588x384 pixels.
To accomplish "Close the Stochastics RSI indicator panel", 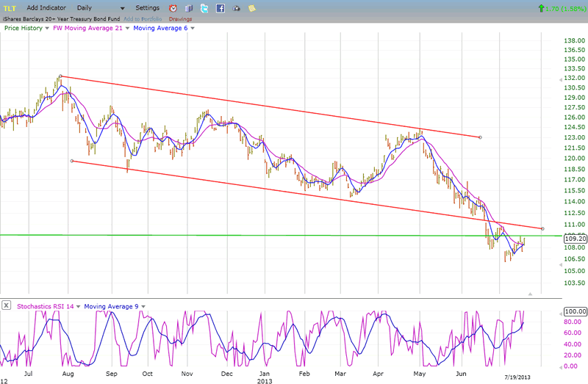I will tap(7, 306).
